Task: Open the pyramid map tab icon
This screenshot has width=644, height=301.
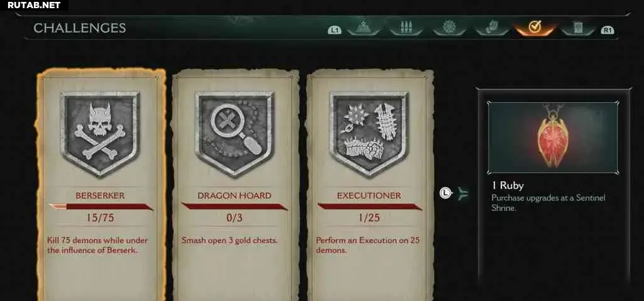Action: coord(364,28)
